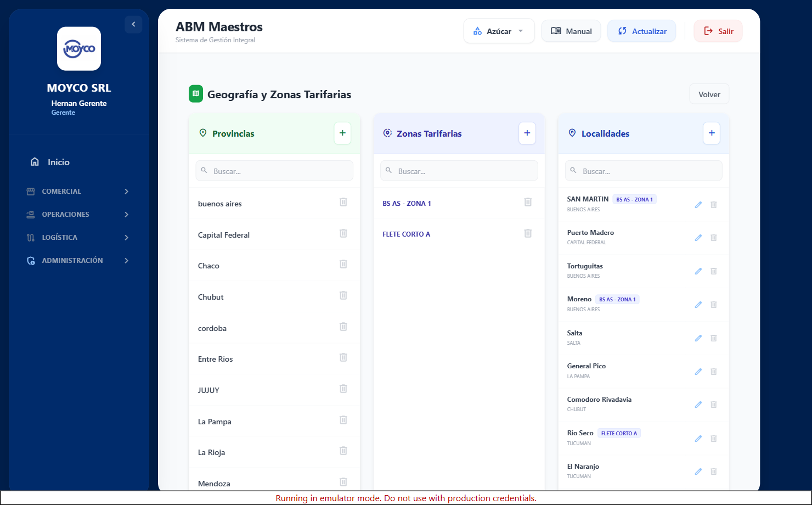Select the Mendoza province row
The image size is (812, 505).
(x=274, y=482)
